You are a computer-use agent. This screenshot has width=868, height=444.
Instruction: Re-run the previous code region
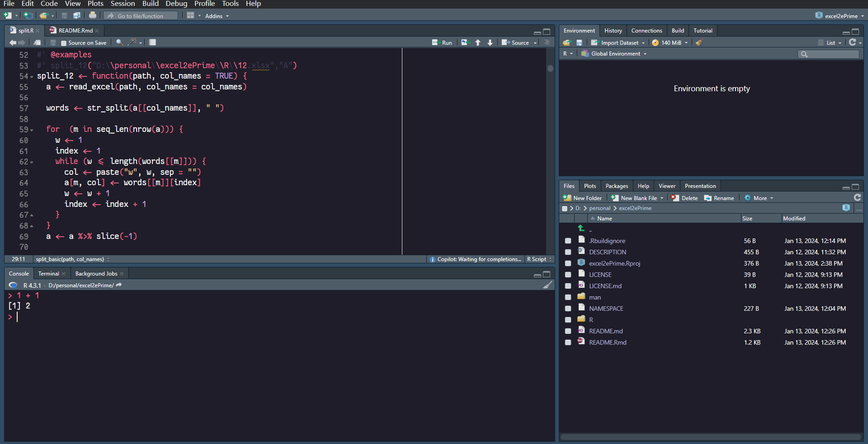pos(465,42)
